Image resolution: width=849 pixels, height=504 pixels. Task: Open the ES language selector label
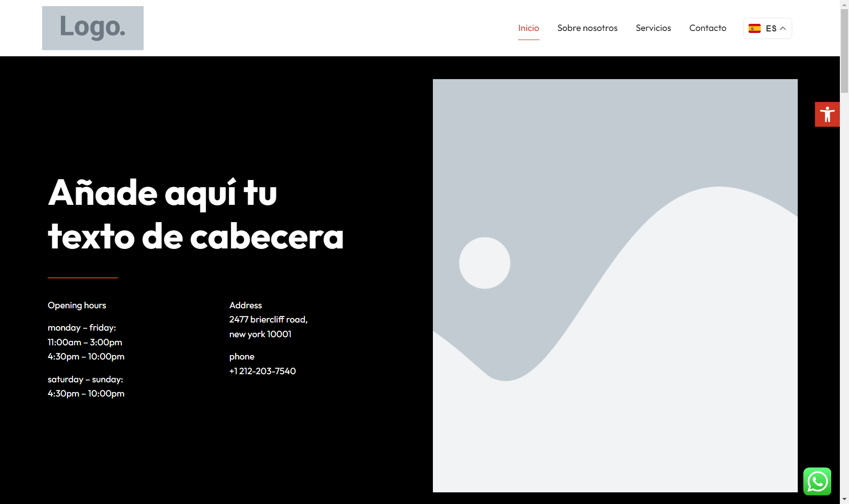(771, 28)
